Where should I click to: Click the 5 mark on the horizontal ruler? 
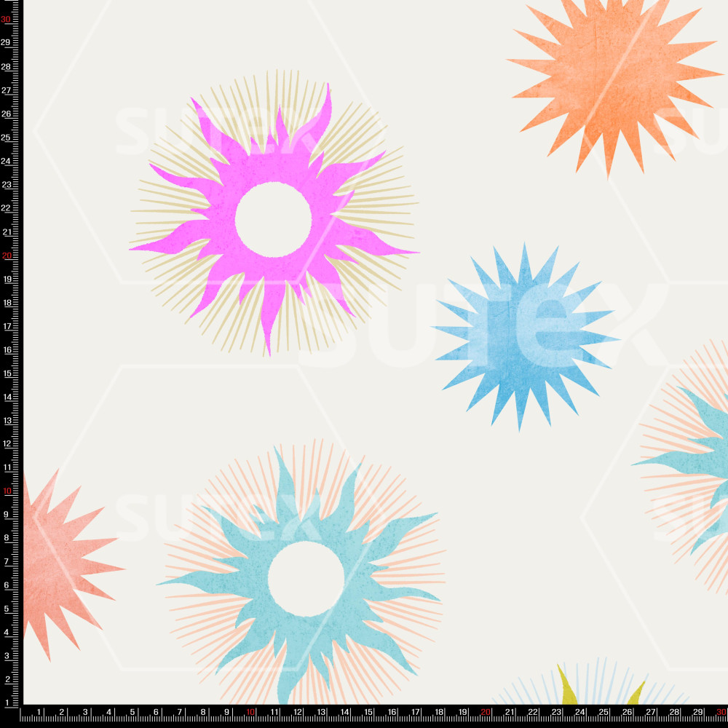pyautogui.click(x=132, y=712)
